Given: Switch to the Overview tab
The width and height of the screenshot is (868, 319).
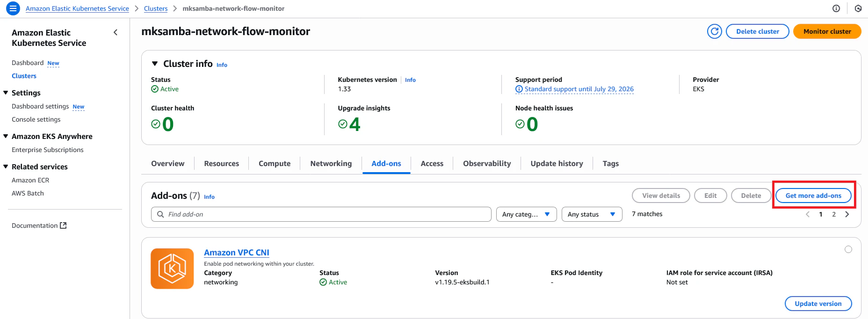Looking at the screenshot, I should (x=167, y=163).
